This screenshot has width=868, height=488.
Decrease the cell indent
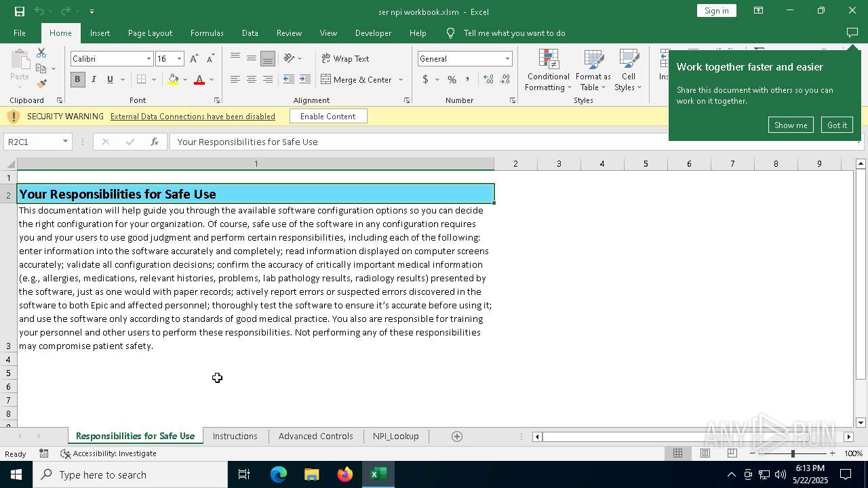click(x=289, y=79)
